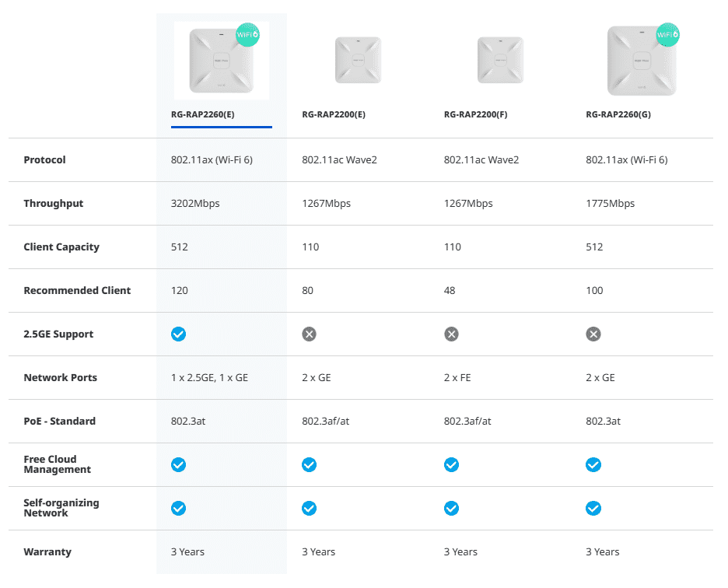Click Self-organizing Network checkmark for RG-RAP2260(G)
This screenshot has width=728, height=588.
click(593, 508)
